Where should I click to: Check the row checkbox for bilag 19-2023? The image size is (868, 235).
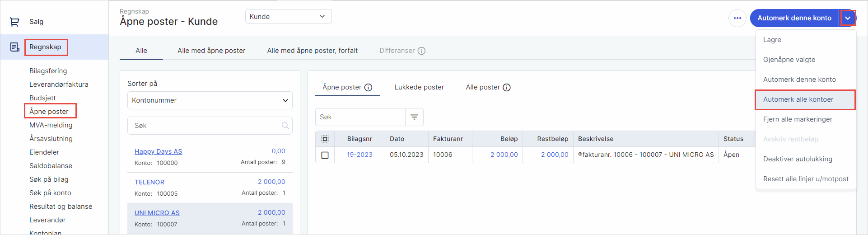click(x=325, y=155)
